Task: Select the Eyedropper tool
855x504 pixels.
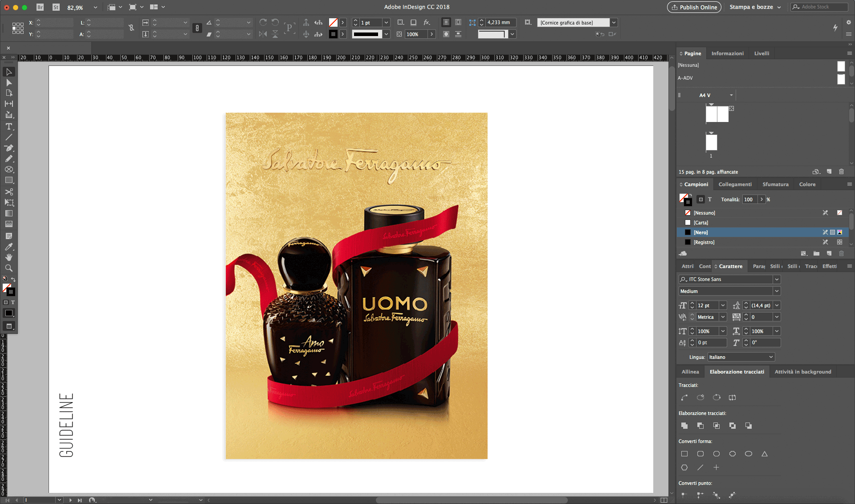Action: (9, 247)
